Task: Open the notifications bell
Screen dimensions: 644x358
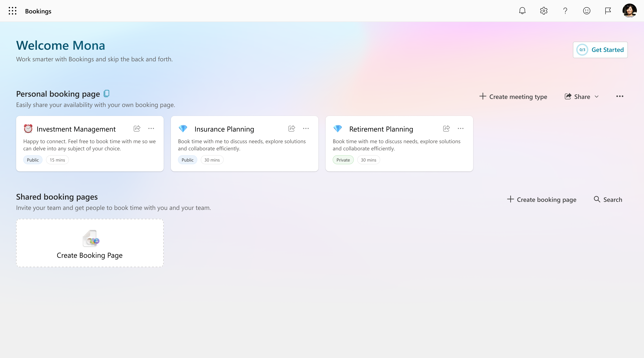Action: [x=522, y=11]
